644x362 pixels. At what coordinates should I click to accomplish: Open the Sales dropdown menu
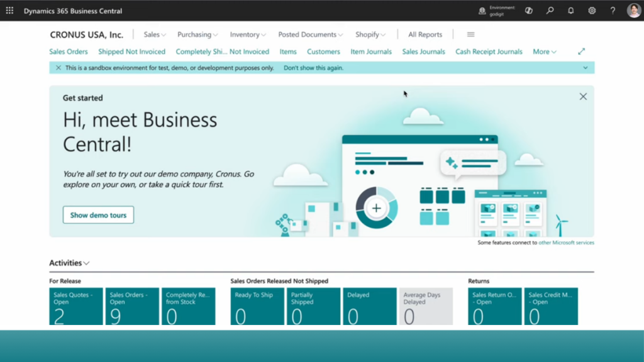(x=154, y=35)
